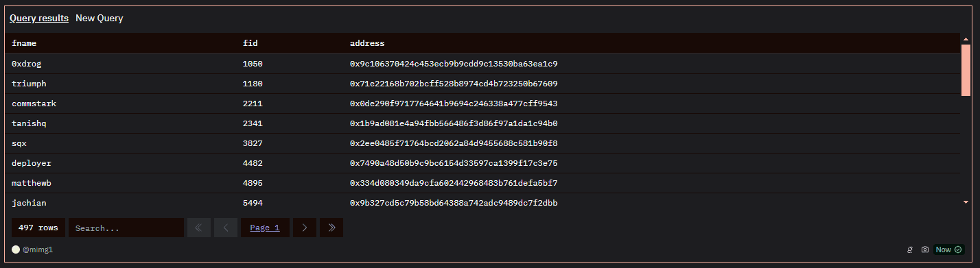This screenshot has height=268, width=980.
Task: Click the @mimg1 author avatar
Action: coord(16,249)
